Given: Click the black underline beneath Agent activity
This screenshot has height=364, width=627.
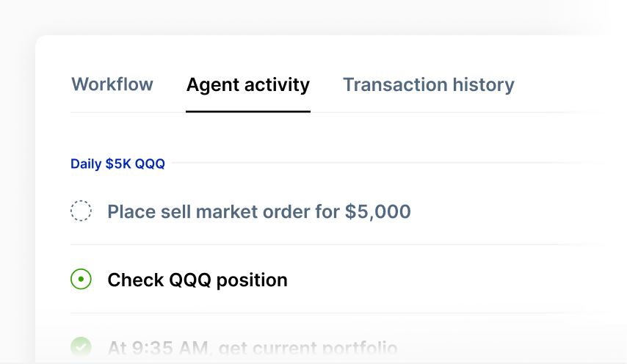Looking at the screenshot, I should (x=248, y=112).
